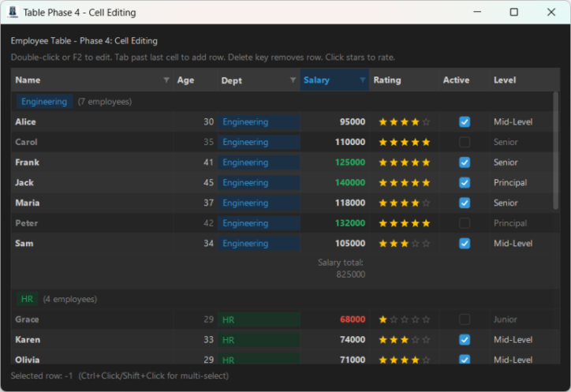Enable the Active checkbox for Carol
Viewport: 571px width, 392px height.
coord(465,142)
